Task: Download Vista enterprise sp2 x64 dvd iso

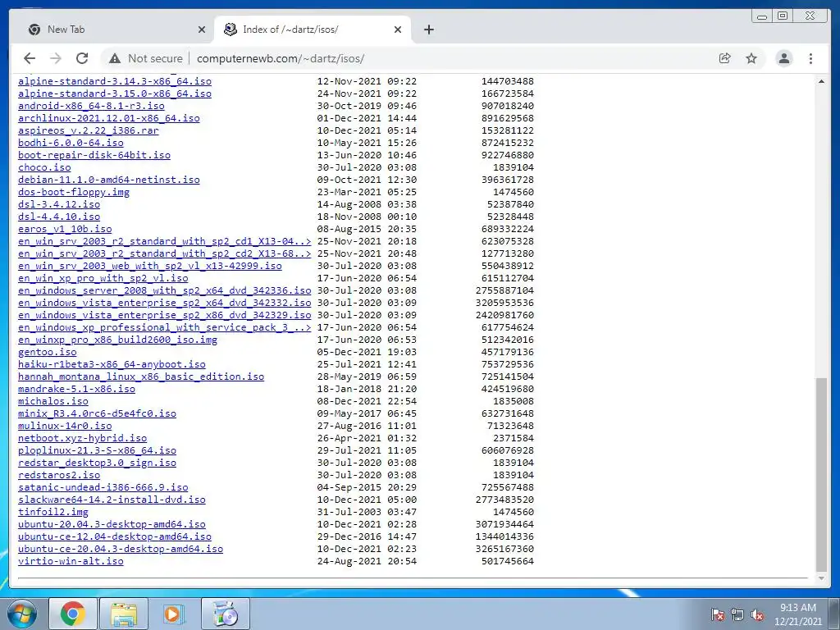Action: point(164,304)
